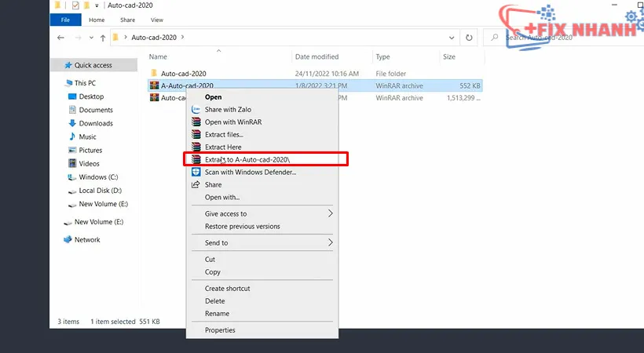Viewport: 644px width, 353px height.
Task: Select the Auto-cad-2020 file folder row
Action: (315, 74)
